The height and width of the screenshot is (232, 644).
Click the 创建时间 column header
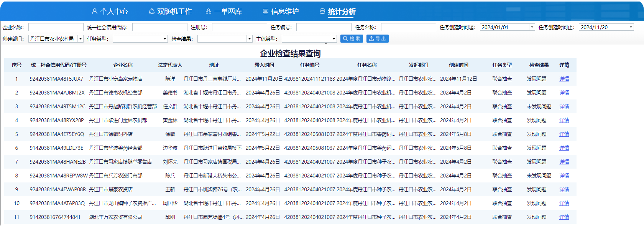[x=459, y=65]
